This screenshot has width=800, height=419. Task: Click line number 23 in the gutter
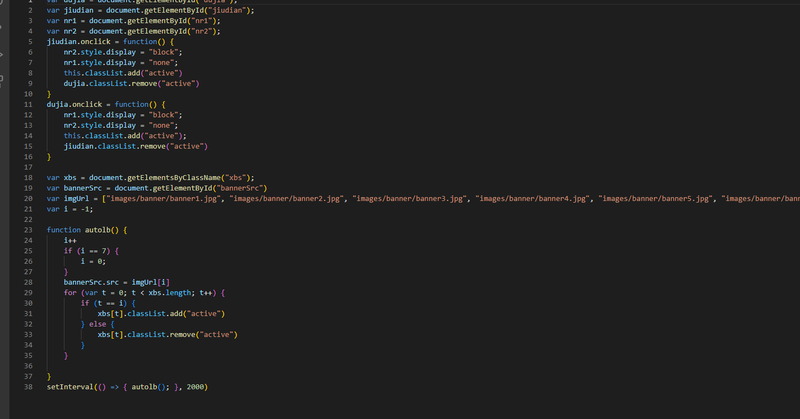[28, 230]
